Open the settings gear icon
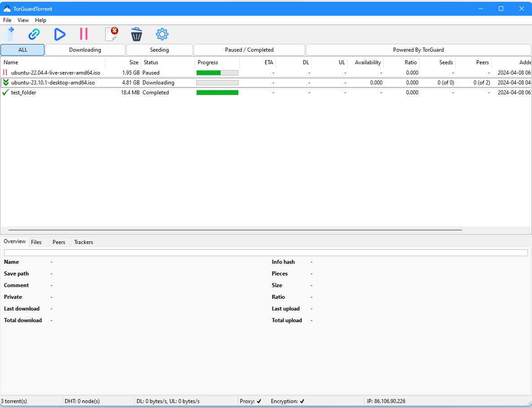Viewport: 532px width, 408px height. coord(162,34)
